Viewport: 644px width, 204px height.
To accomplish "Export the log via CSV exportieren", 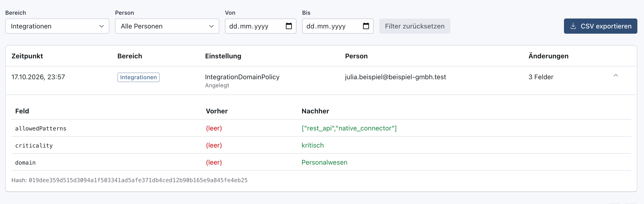I will (600, 26).
